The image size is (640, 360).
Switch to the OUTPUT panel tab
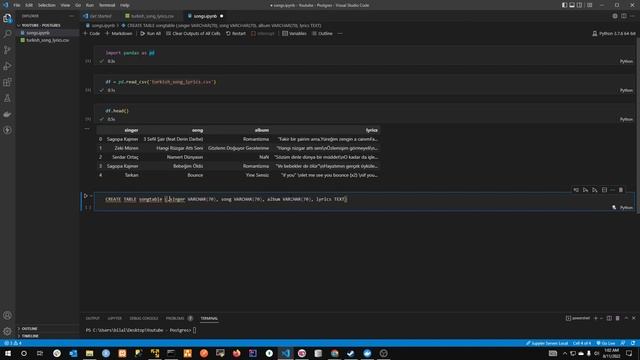[x=93, y=318]
